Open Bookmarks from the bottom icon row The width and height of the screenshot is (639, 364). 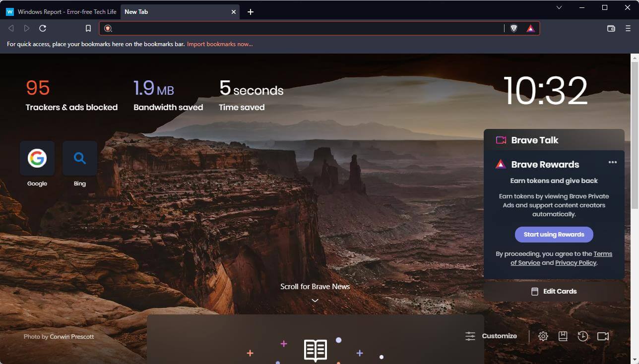(x=563, y=336)
